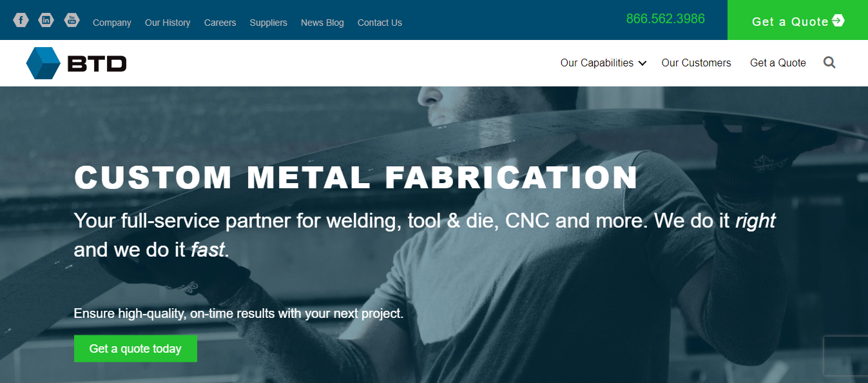Click the Get a quote today button
868x383 pixels.
click(x=135, y=349)
